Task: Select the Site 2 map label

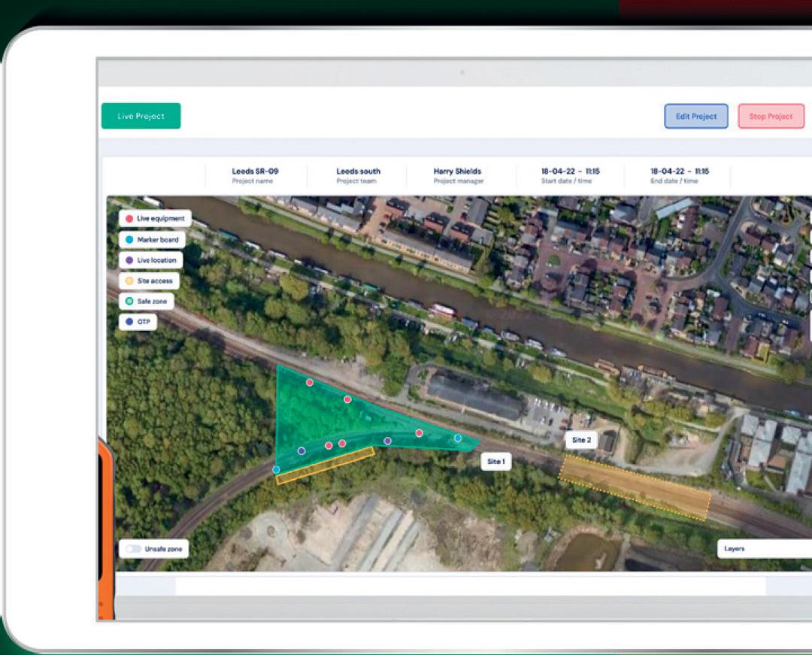Action: pos(581,440)
